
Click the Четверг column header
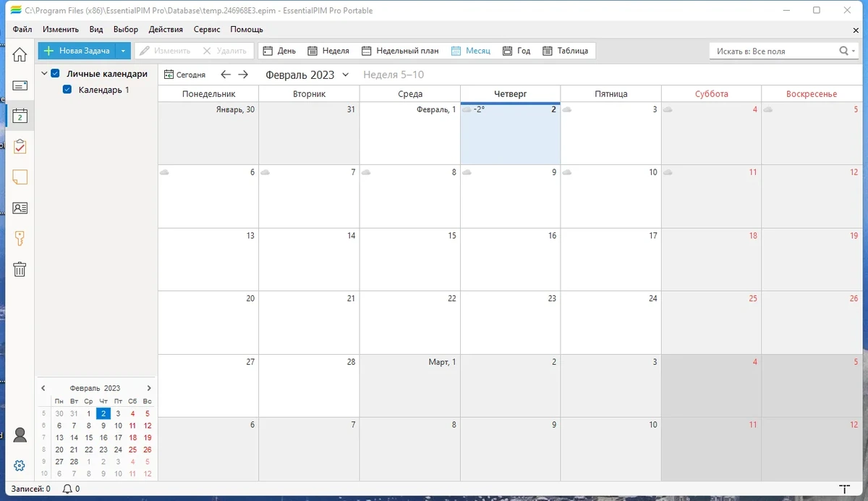pyautogui.click(x=510, y=94)
